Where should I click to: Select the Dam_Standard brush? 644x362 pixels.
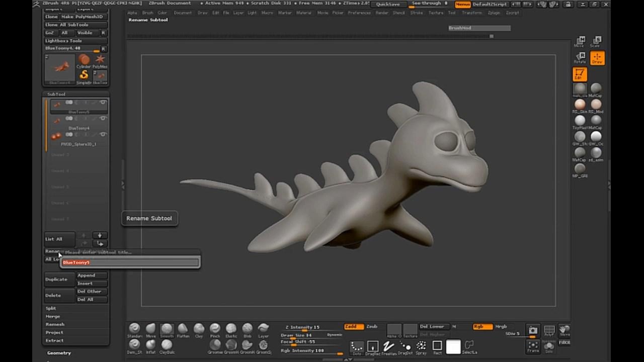tap(134, 346)
